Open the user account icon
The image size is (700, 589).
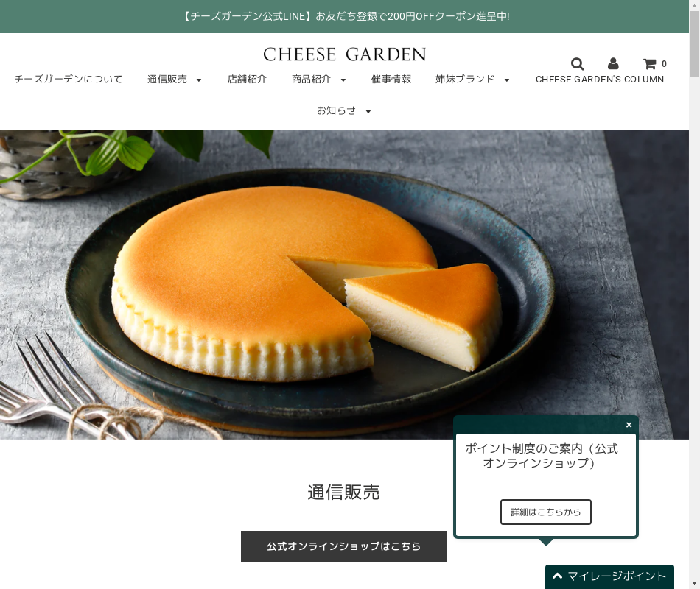click(613, 63)
